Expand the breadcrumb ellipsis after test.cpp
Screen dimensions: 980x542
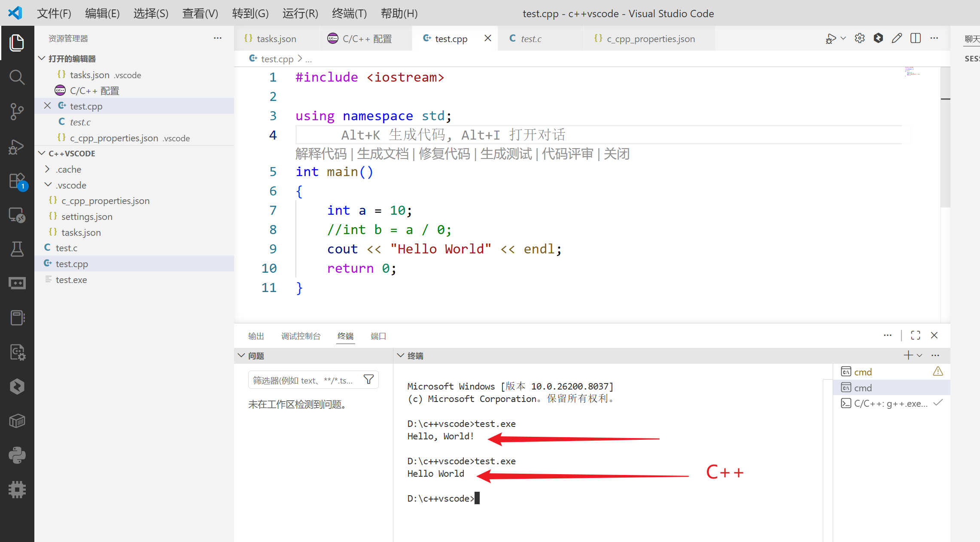(308, 59)
